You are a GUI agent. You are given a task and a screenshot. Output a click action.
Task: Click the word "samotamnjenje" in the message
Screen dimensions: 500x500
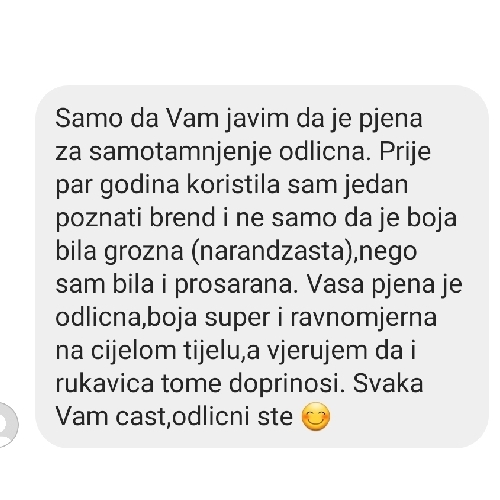tap(180, 152)
